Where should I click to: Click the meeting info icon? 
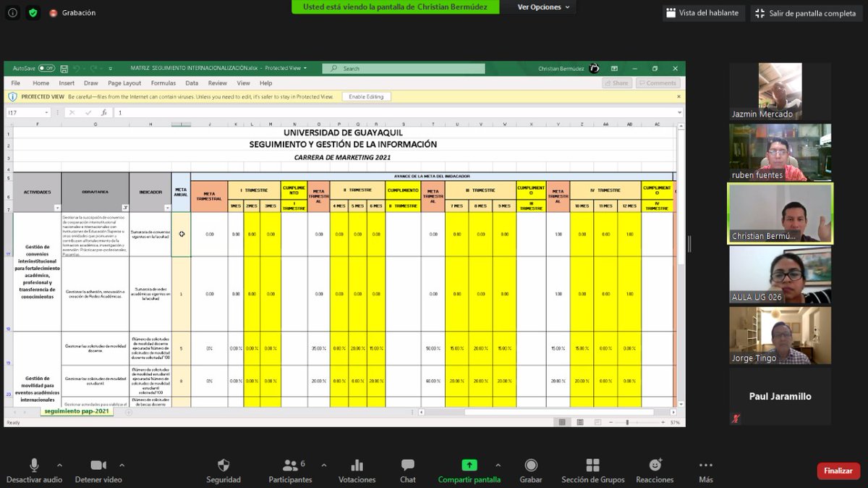point(12,13)
